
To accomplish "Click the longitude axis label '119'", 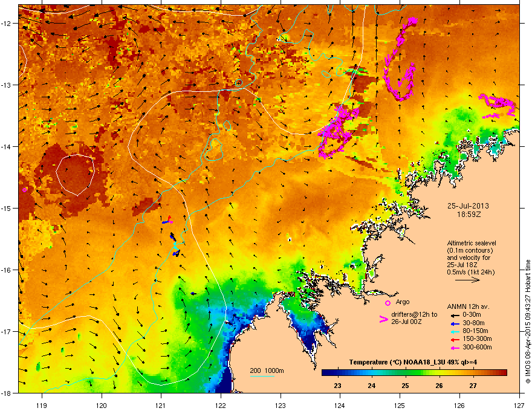I will pos(42,405).
